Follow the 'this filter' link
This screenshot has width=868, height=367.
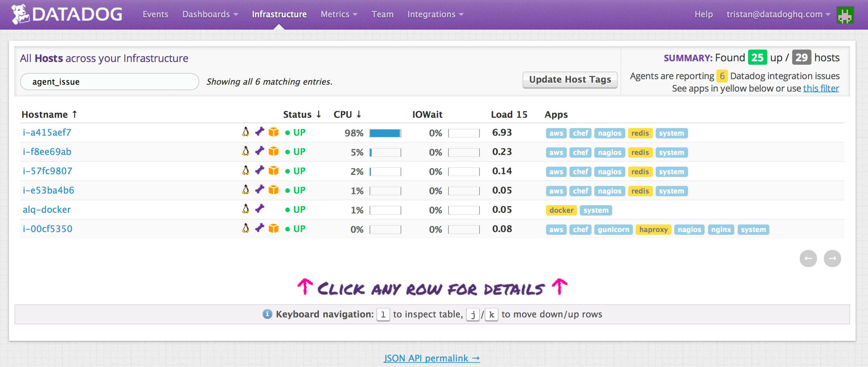pos(821,88)
